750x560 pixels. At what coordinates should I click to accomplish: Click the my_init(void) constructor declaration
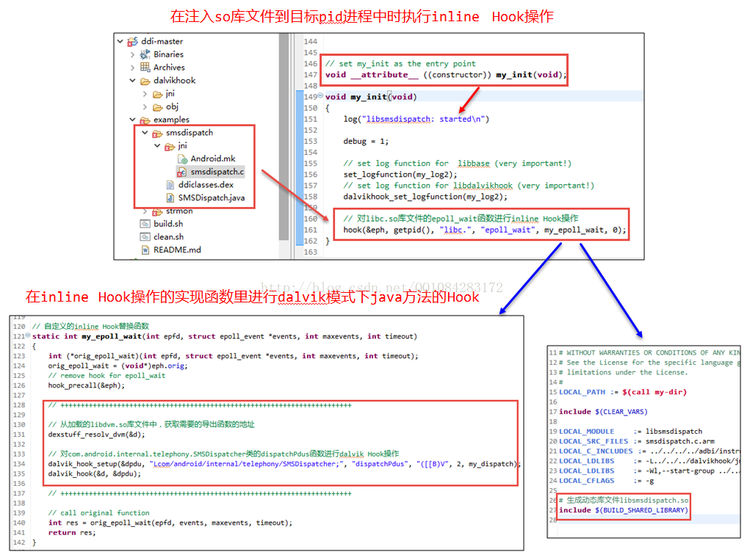coord(445,75)
